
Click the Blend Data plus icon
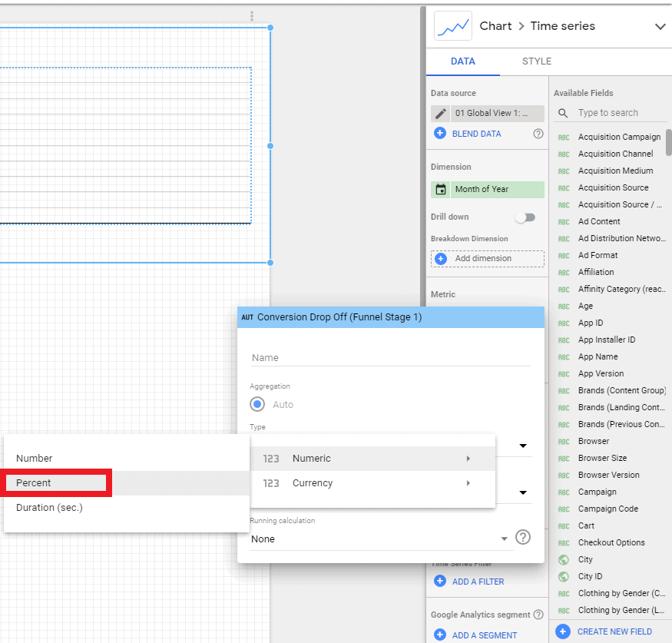click(440, 133)
